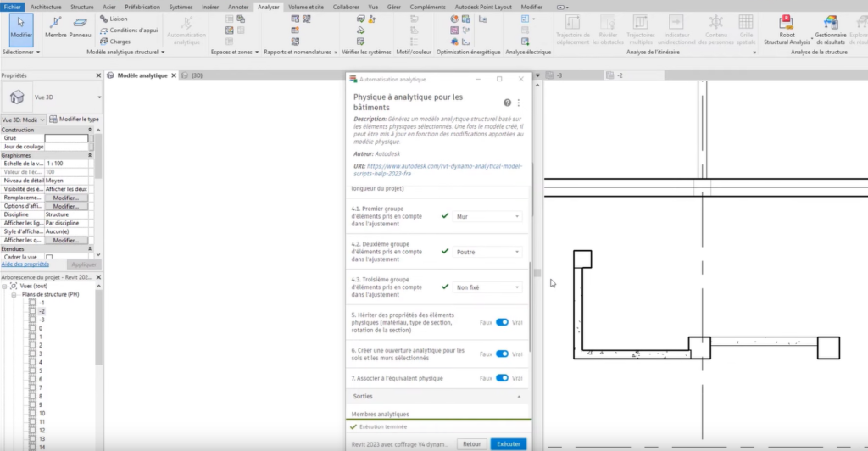
Task: Open the Deuxième groupe dropdown set to Poutre
Action: point(487,252)
